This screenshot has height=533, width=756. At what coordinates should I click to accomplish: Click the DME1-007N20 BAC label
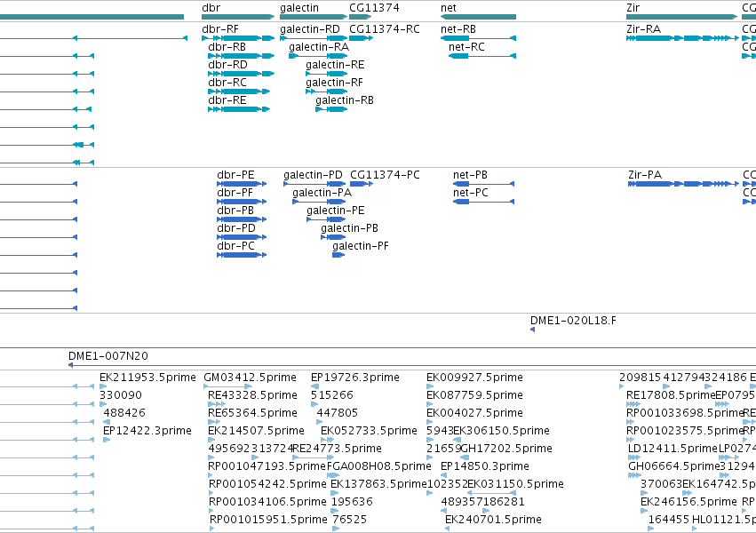(108, 356)
